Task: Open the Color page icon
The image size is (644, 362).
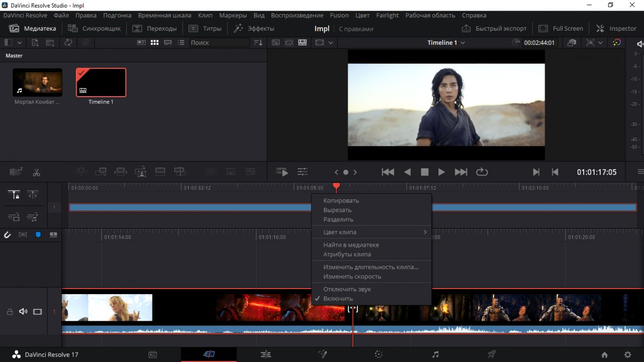Action: [x=379, y=354]
